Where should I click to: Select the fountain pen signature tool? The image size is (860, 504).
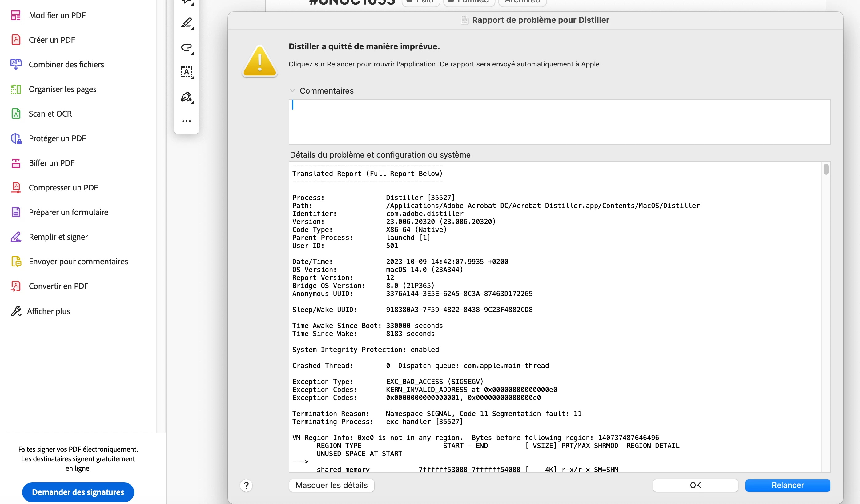point(187,97)
